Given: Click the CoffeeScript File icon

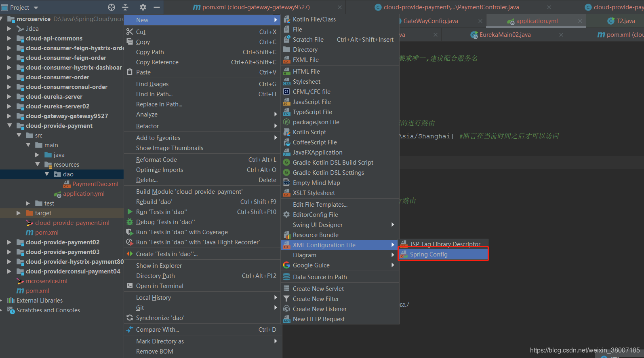Looking at the screenshot, I should pyautogui.click(x=287, y=142).
